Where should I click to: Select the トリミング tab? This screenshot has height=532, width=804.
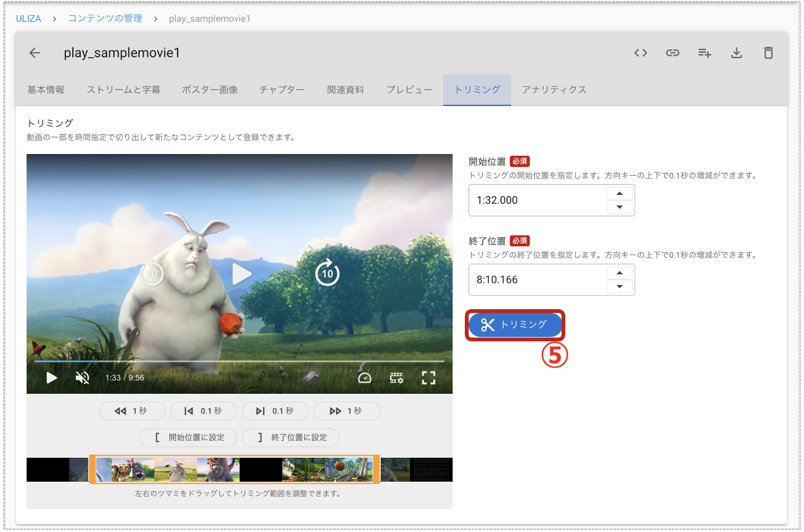click(x=477, y=90)
